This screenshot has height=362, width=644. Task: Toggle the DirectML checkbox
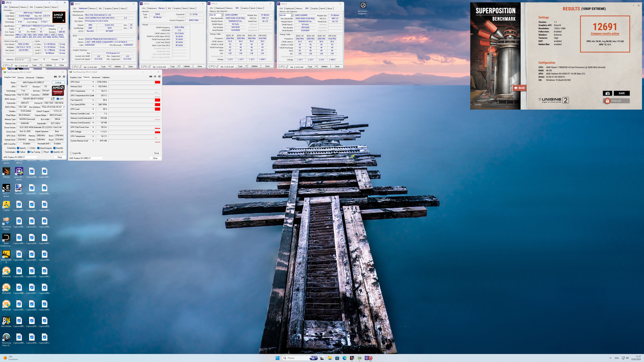coord(54,148)
